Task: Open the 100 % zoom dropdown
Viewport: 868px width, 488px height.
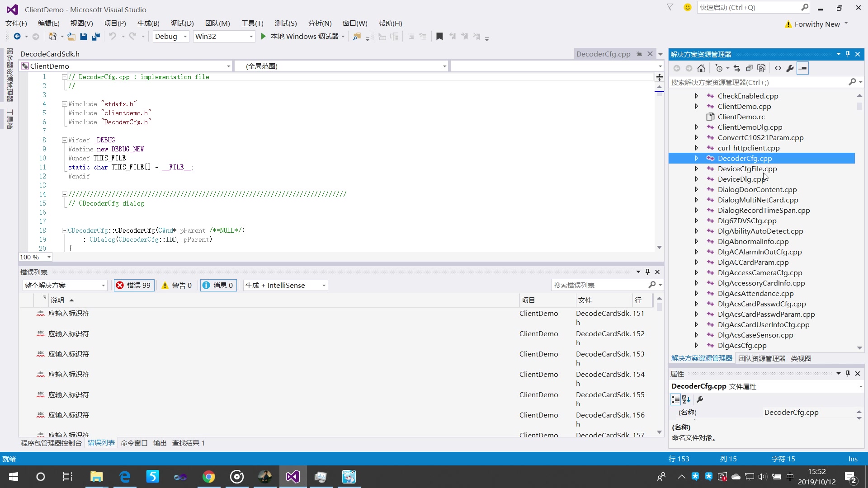Action: click(x=35, y=257)
